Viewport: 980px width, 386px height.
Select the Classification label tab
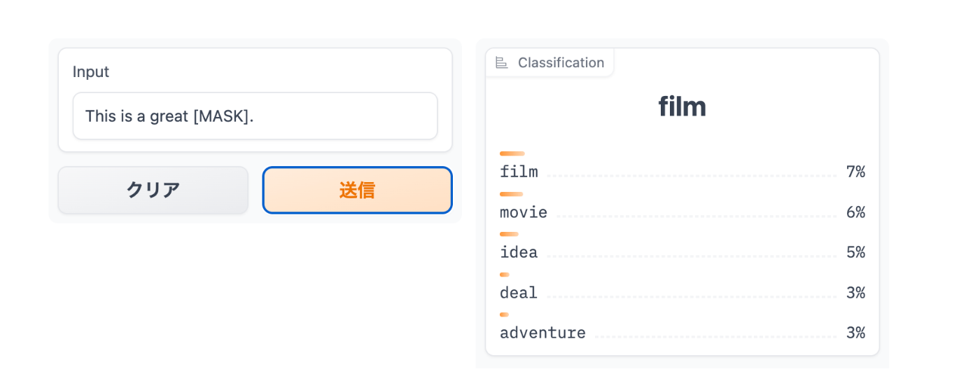(549, 62)
